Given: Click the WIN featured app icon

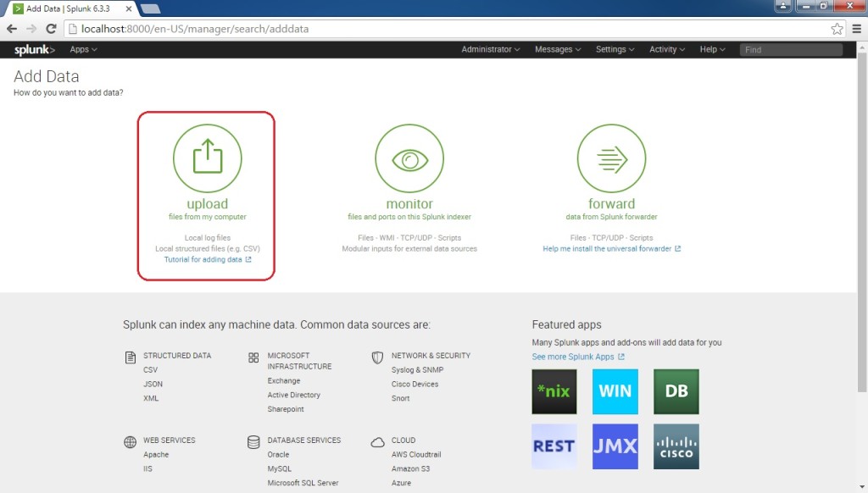Looking at the screenshot, I should [615, 391].
